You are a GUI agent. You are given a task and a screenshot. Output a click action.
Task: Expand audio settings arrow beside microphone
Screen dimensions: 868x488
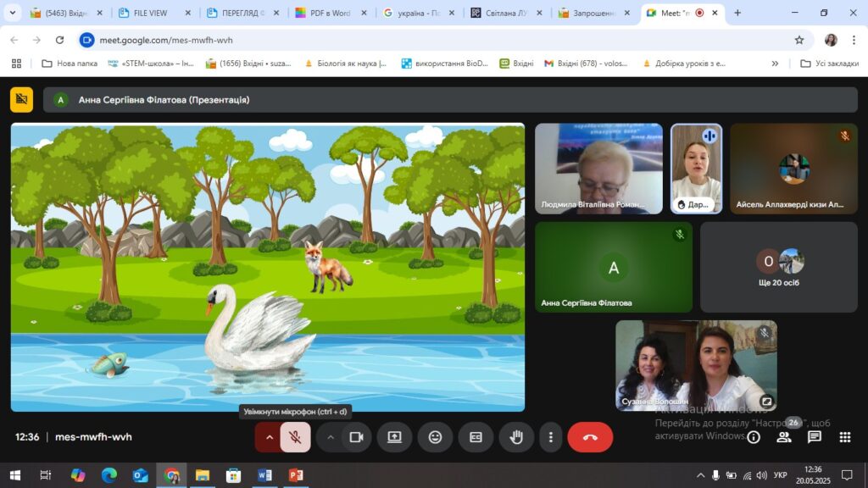pyautogui.click(x=270, y=437)
